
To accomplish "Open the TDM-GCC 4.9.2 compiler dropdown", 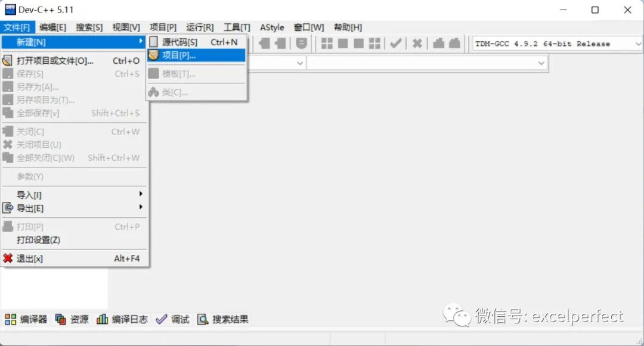I will 638,43.
